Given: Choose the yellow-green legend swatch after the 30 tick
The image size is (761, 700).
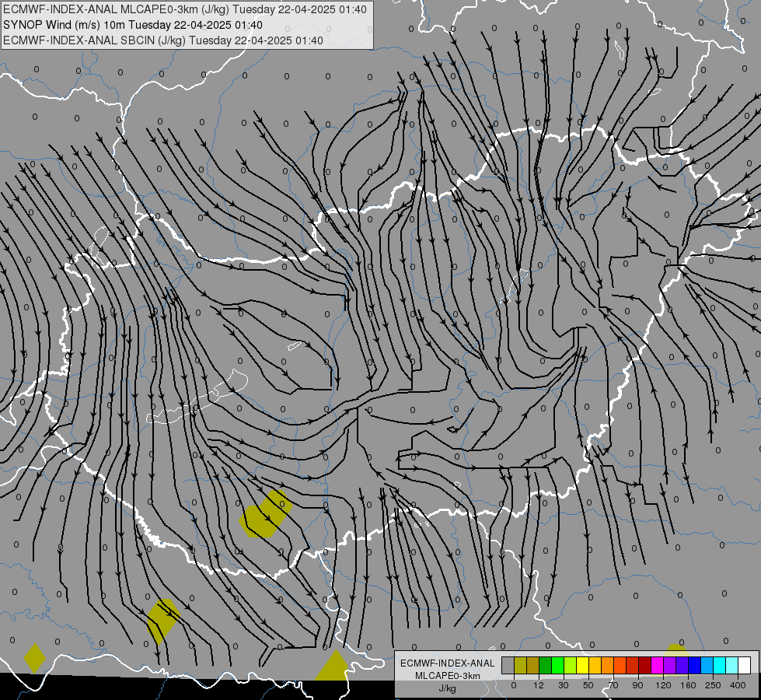Looking at the screenshot, I should (x=571, y=665).
